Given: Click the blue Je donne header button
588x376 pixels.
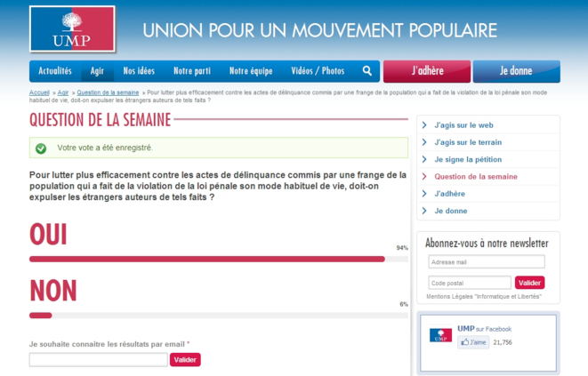Looking at the screenshot, I should coord(516,71).
